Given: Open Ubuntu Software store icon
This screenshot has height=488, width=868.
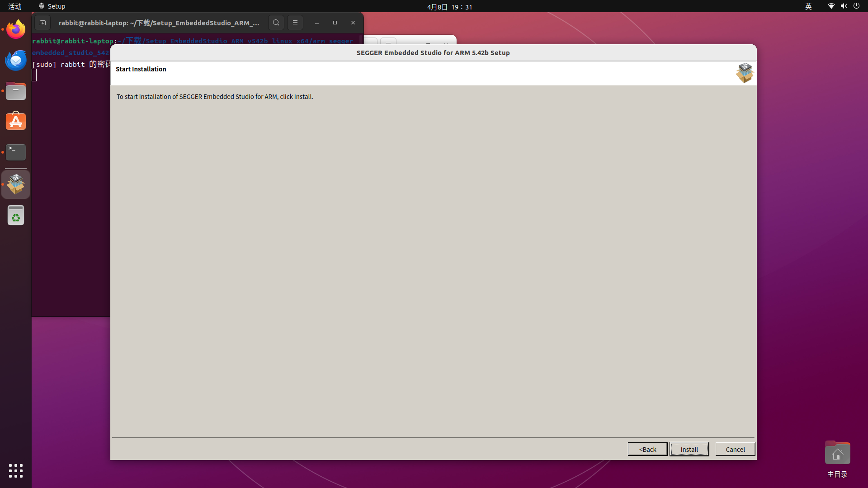Looking at the screenshot, I should pos(16,122).
